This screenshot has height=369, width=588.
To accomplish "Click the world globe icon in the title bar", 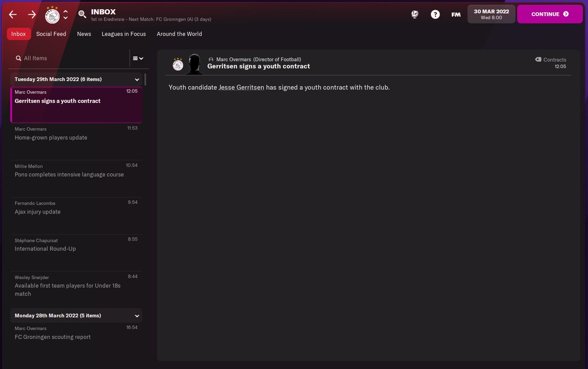I will tap(415, 14).
